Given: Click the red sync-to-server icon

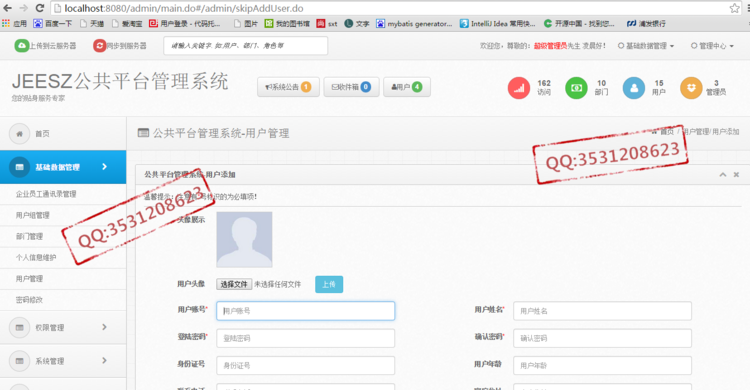Looking at the screenshot, I should [x=99, y=45].
